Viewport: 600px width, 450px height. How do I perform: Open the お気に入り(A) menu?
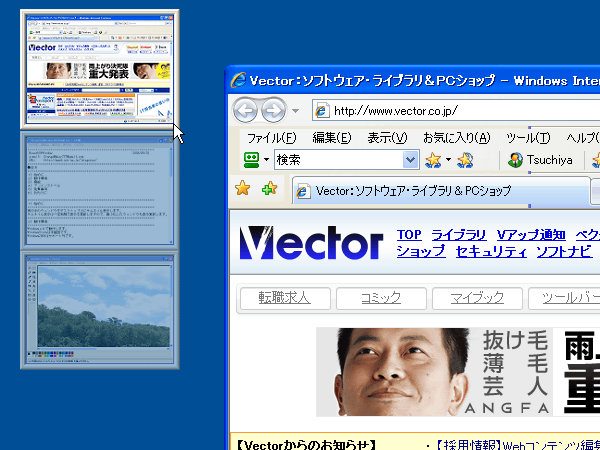pyautogui.click(x=456, y=138)
